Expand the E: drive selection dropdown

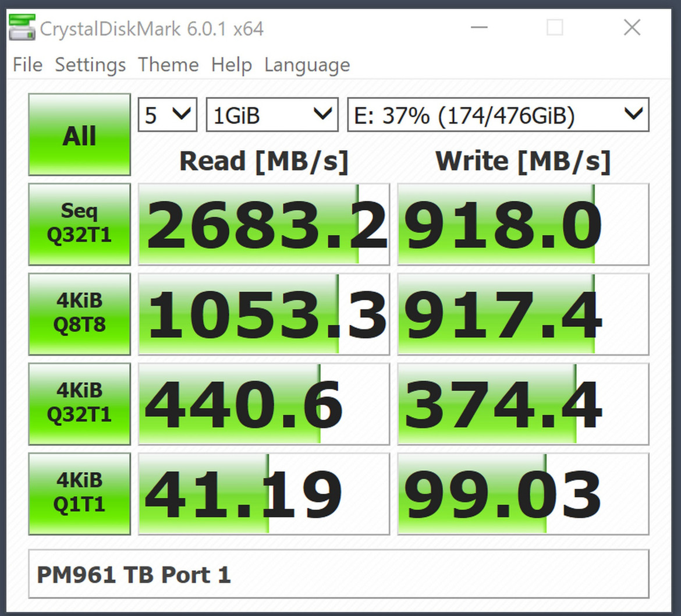pos(498,115)
